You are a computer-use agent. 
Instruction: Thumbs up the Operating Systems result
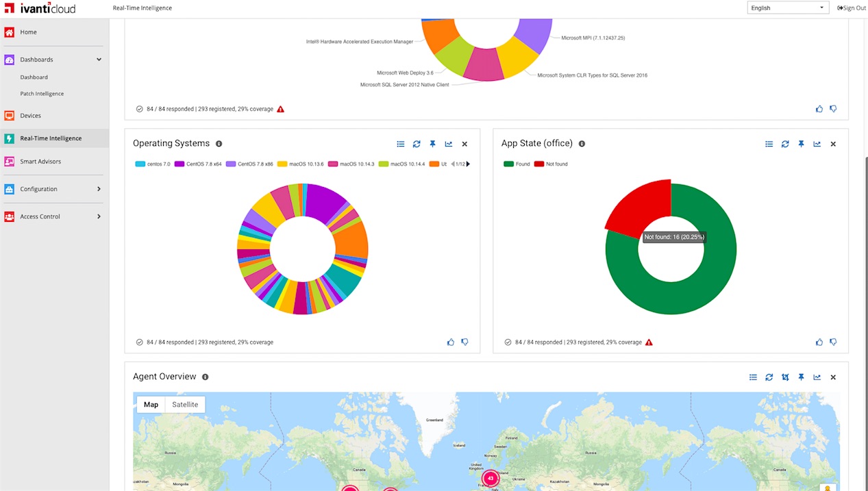pyautogui.click(x=451, y=342)
